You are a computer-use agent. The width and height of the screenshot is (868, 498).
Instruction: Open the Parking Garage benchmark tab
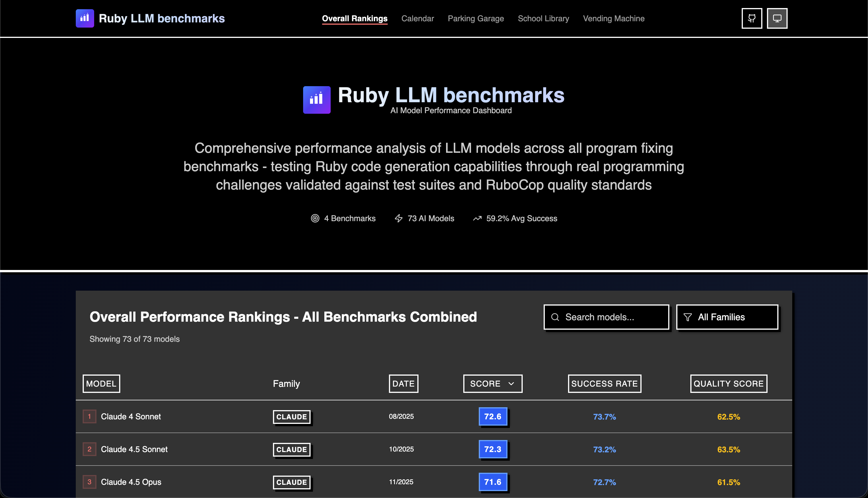[476, 18]
